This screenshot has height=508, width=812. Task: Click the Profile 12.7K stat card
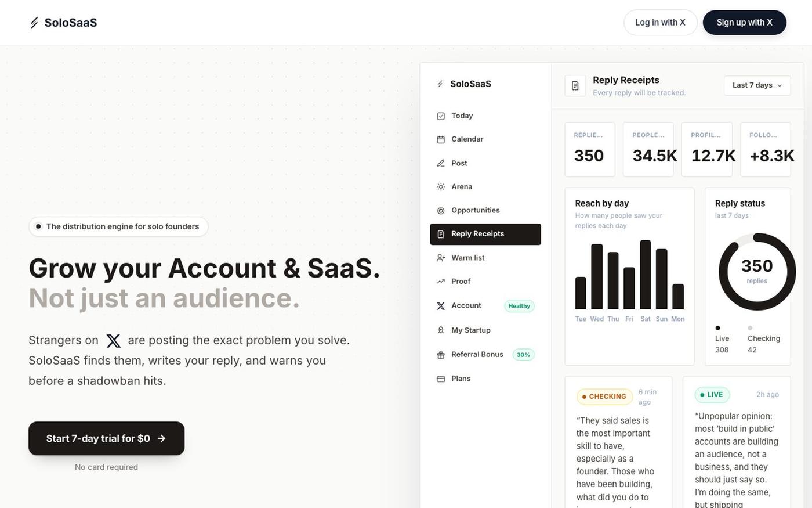point(707,149)
